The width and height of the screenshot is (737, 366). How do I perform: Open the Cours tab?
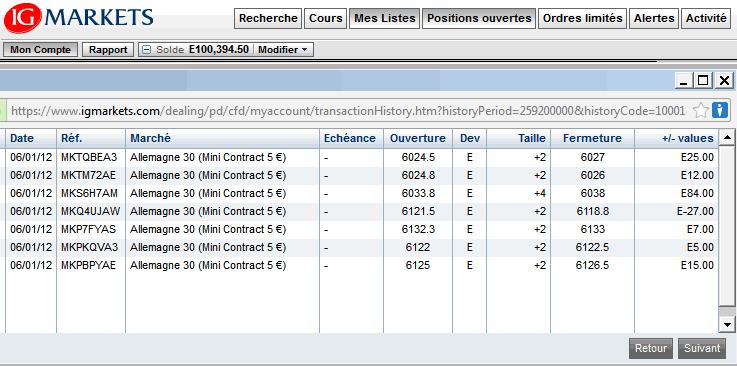point(325,18)
